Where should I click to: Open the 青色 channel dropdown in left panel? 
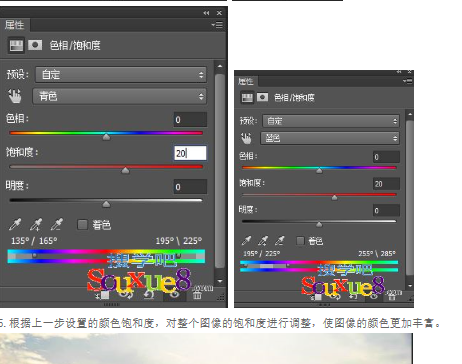[x=119, y=96]
